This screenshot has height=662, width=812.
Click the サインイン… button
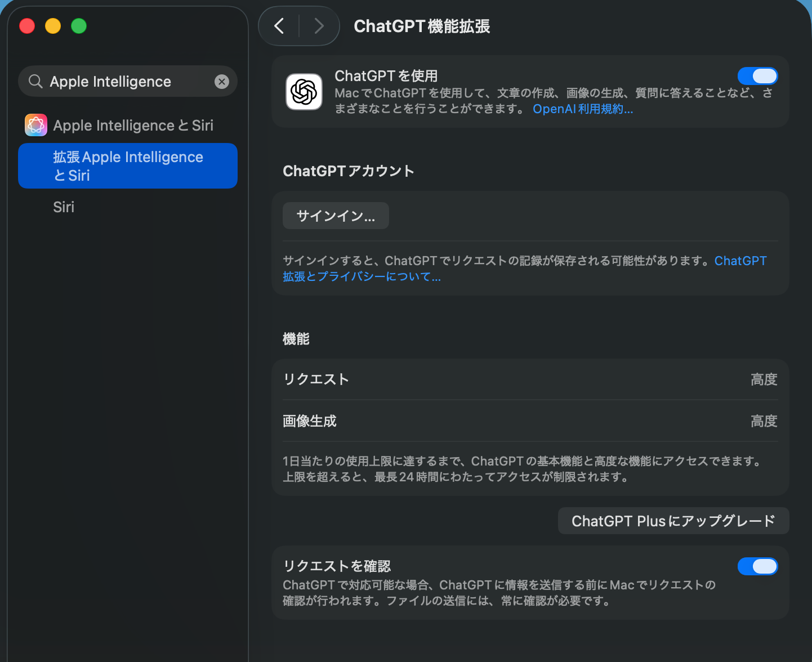coord(336,216)
